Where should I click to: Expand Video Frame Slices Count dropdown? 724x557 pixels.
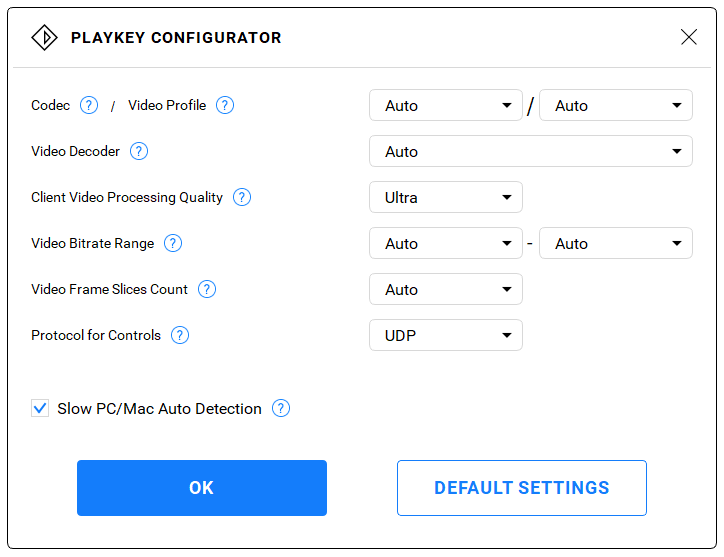pos(445,289)
